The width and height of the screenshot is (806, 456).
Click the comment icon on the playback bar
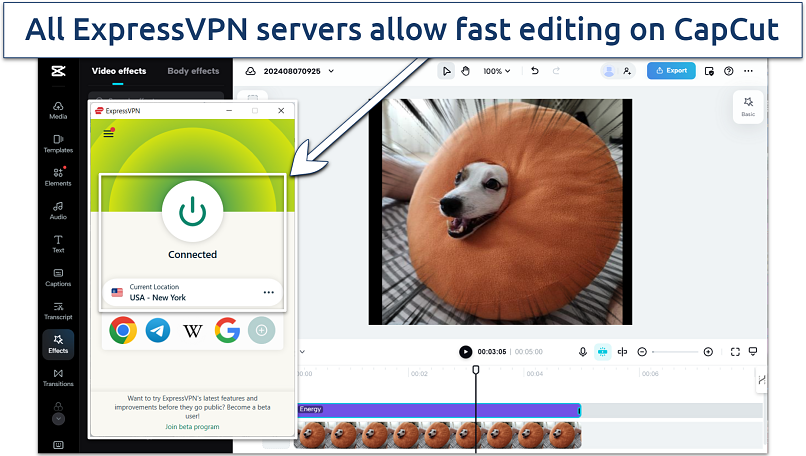point(753,352)
